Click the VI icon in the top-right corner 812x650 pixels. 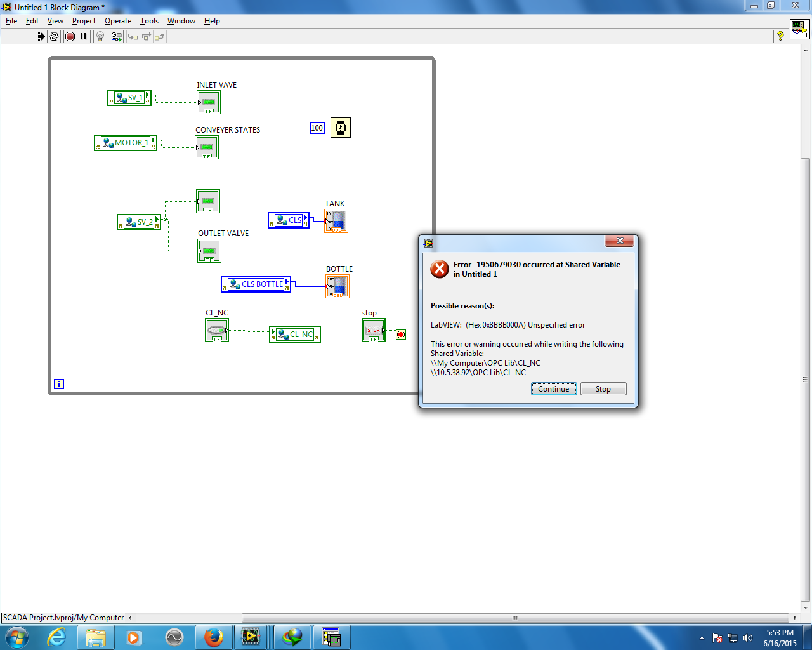click(x=799, y=30)
